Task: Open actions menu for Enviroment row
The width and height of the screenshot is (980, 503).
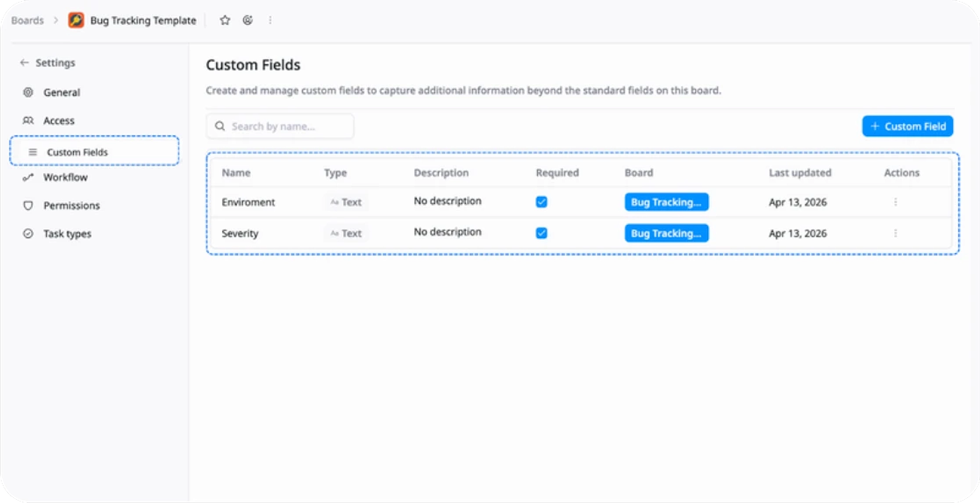Action: [x=895, y=202]
